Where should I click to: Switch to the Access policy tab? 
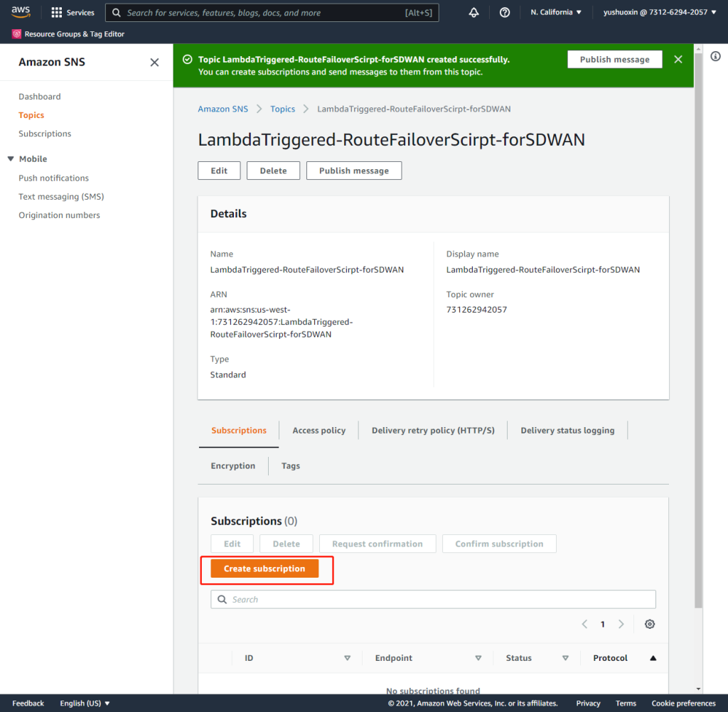click(318, 431)
